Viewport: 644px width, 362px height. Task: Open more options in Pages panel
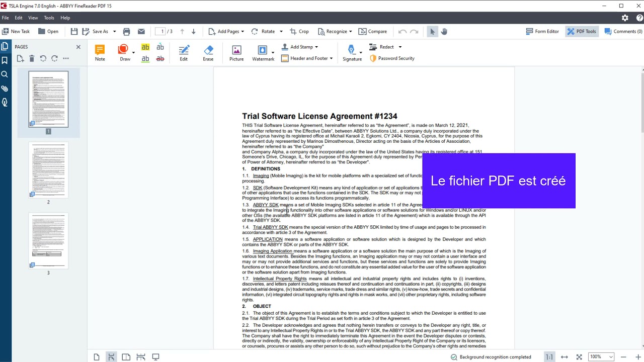tap(66, 58)
